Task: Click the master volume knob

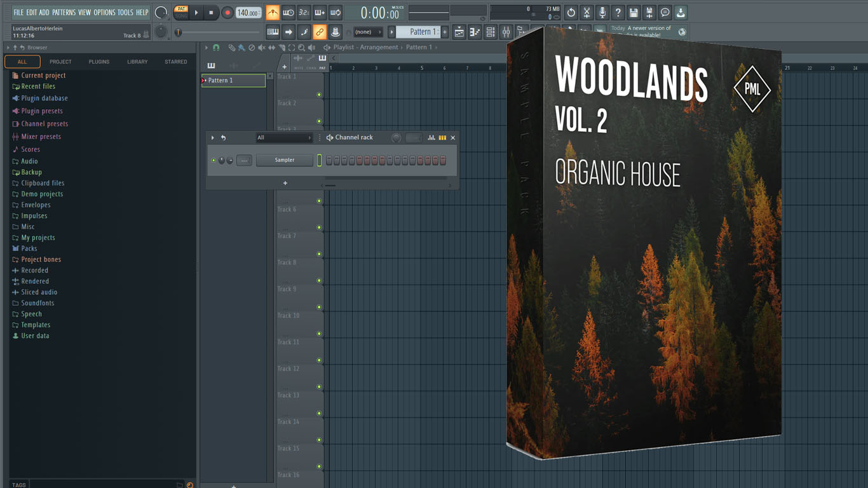Action: tap(161, 13)
